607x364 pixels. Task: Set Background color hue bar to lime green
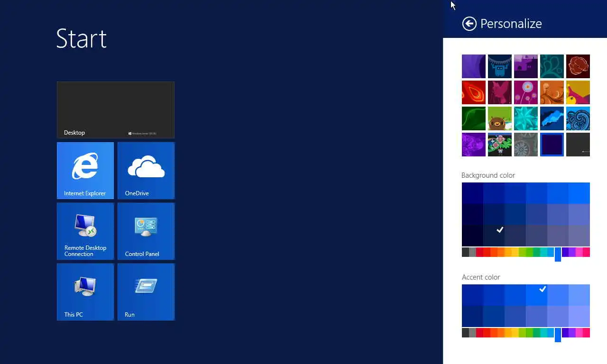[x=522, y=252]
